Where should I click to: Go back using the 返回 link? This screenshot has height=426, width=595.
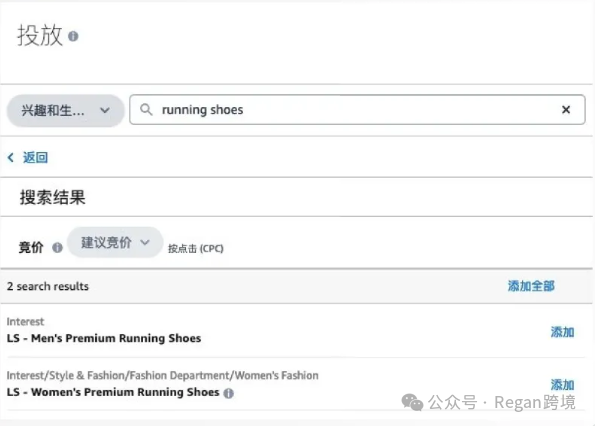click(35, 157)
